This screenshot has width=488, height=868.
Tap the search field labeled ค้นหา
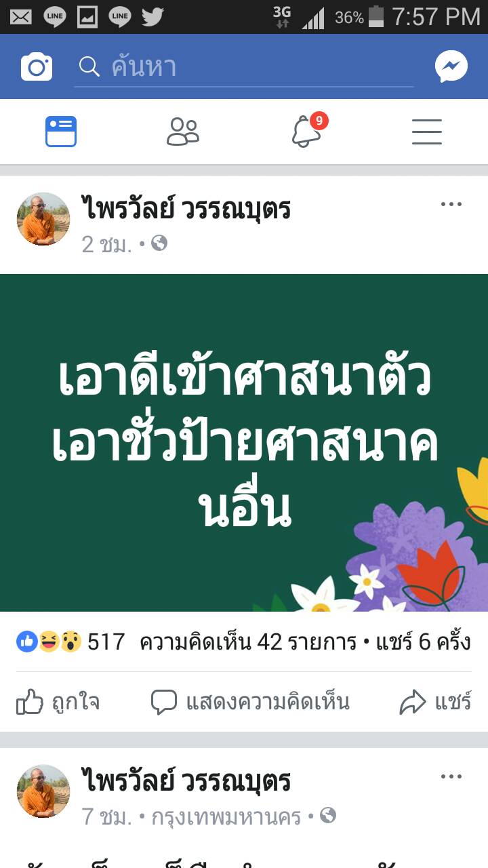(244, 66)
